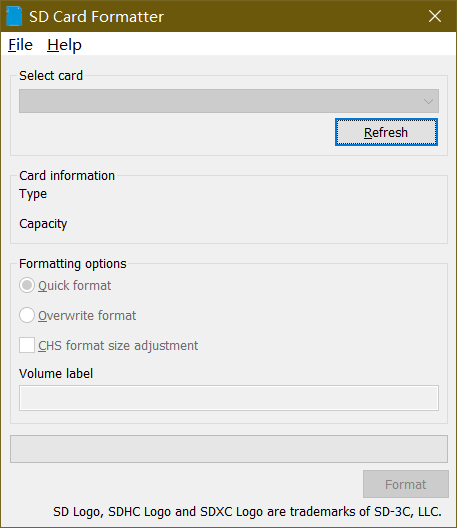
Task: Select the Quick format radio button
Action: pyautogui.click(x=27, y=286)
